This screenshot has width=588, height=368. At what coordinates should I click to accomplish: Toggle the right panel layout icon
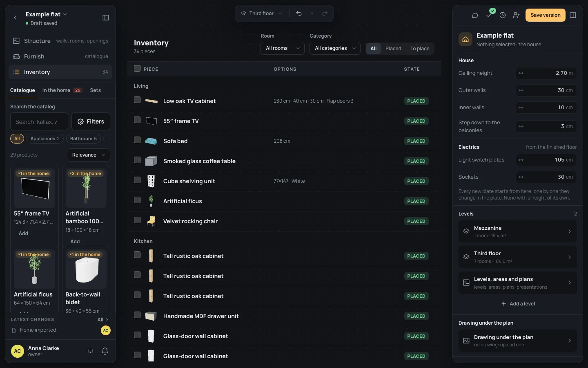pos(573,15)
